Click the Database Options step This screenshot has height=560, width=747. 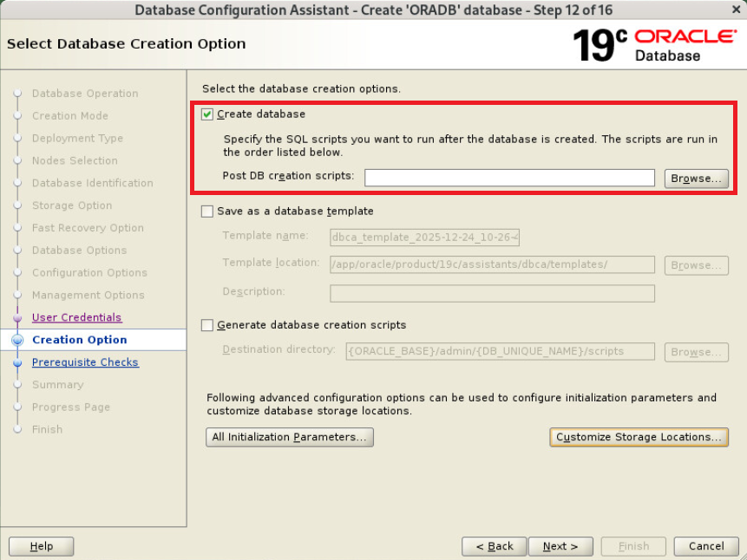pos(80,250)
